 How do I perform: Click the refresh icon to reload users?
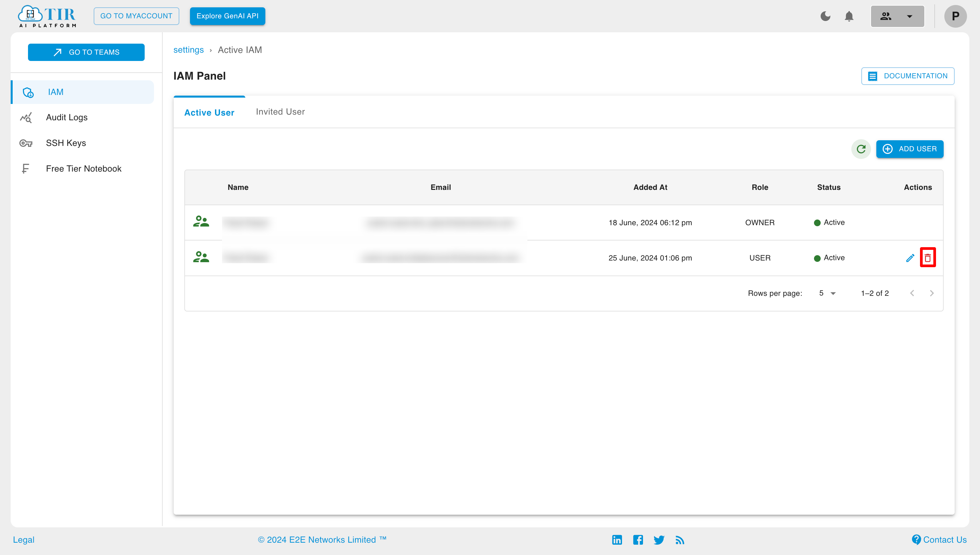click(x=862, y=149)
